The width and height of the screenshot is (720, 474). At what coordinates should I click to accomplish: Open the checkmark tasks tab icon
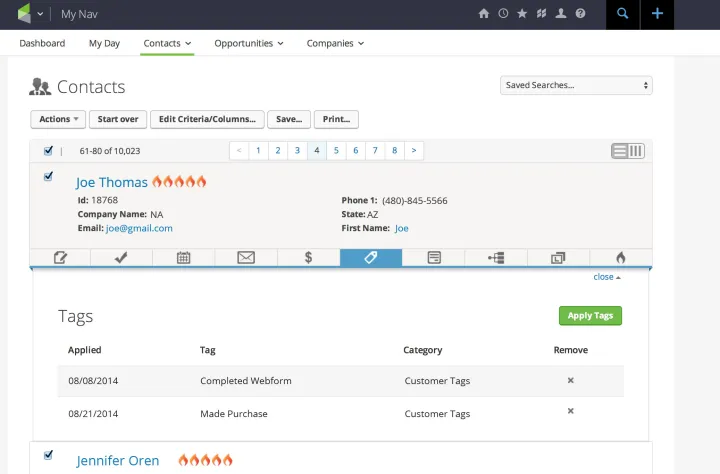tap(121, 257)
